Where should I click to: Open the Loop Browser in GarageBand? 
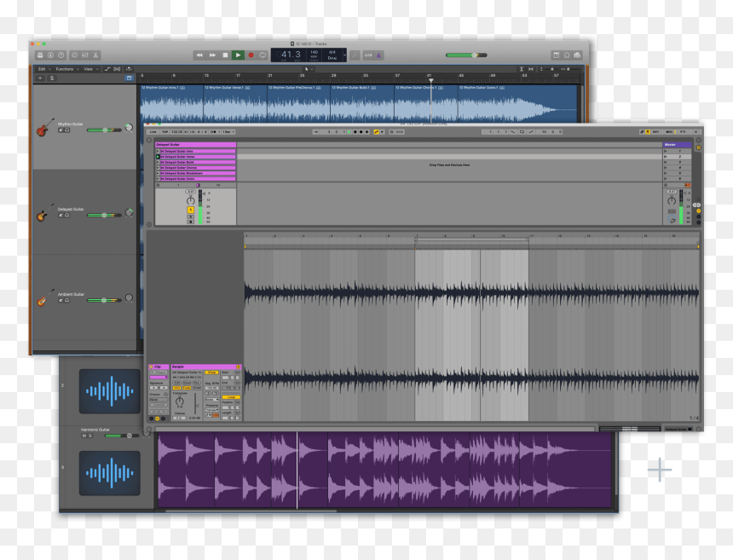[567, 55]
